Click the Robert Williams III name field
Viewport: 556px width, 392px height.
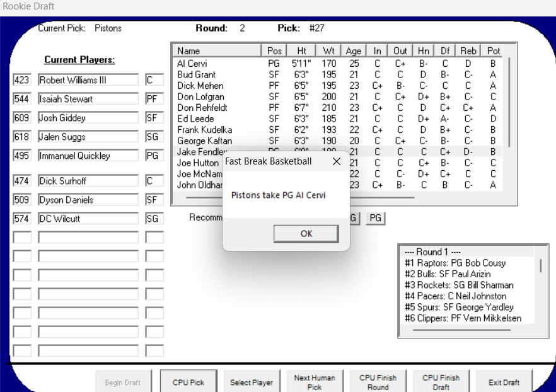pos(88,80)
